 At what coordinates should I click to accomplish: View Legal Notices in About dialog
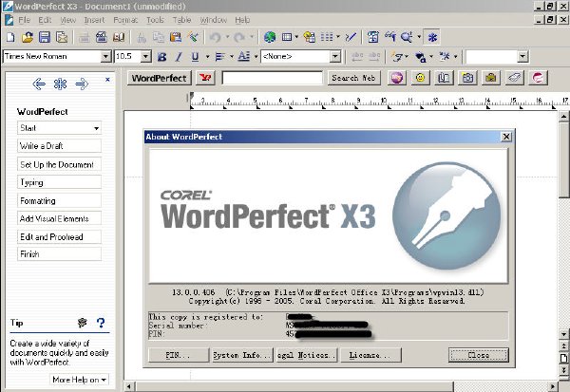[307, 355]
